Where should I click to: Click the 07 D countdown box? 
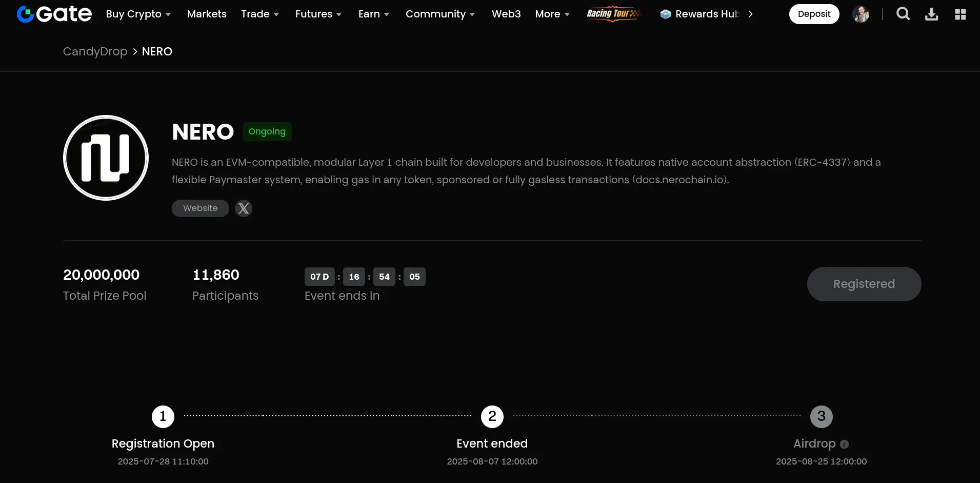point(319,277)
